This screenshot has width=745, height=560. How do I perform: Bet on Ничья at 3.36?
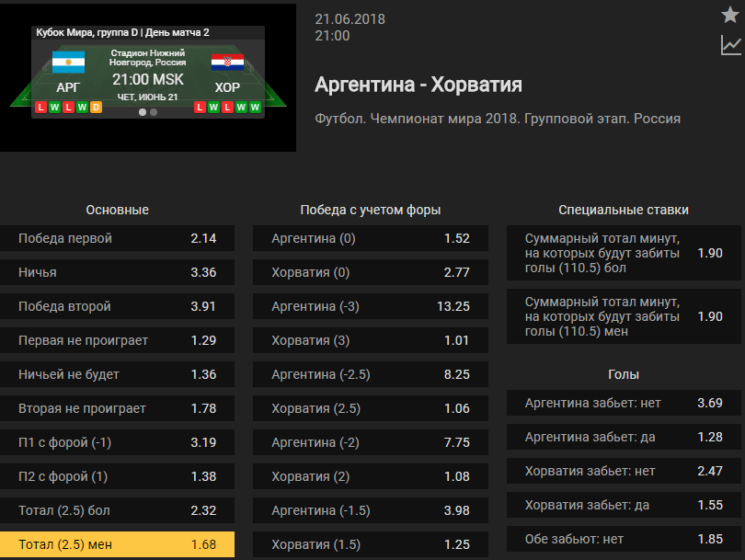pos(118,272)
